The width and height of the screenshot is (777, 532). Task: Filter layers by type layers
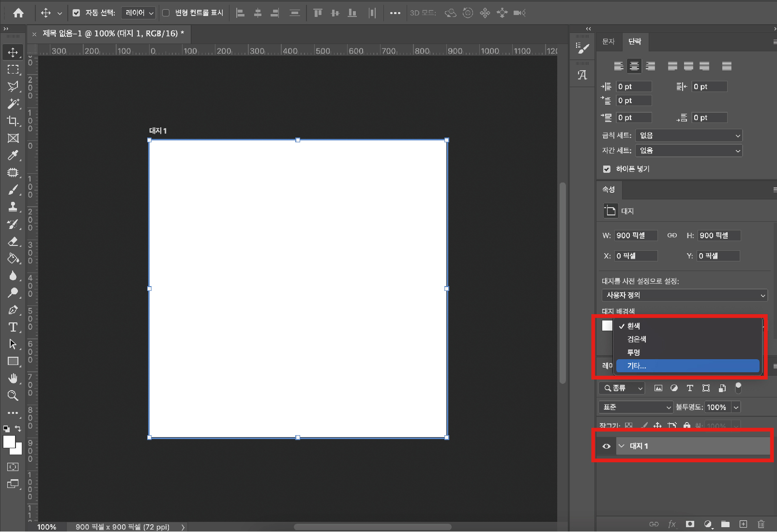690,388
